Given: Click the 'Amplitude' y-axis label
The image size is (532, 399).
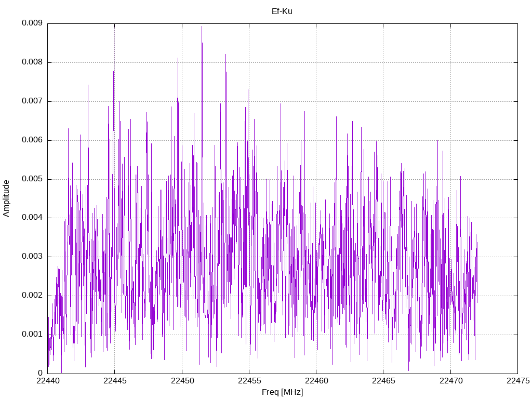Looking at the screenshot, I should click(6, 198).
